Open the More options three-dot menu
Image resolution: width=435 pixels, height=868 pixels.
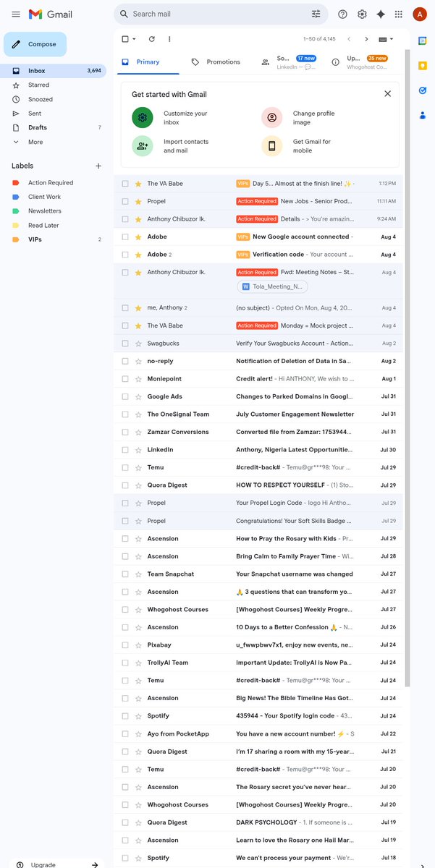point(169,39)
